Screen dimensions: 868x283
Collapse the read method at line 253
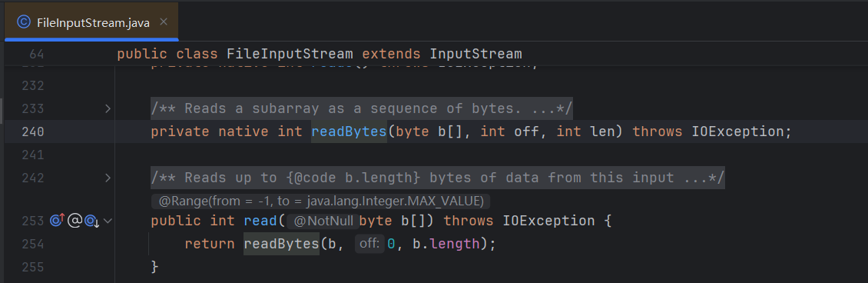pyautogui.click(x=108, y=221)
